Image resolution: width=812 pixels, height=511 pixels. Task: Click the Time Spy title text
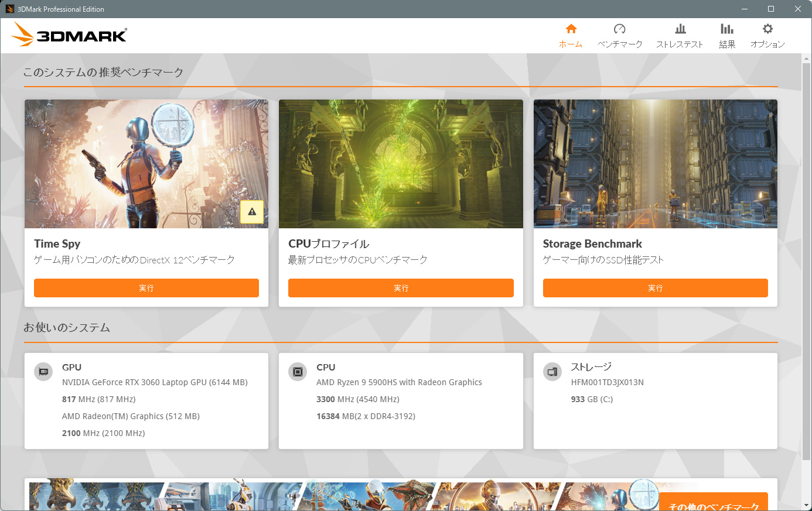[x=57, y=244]
